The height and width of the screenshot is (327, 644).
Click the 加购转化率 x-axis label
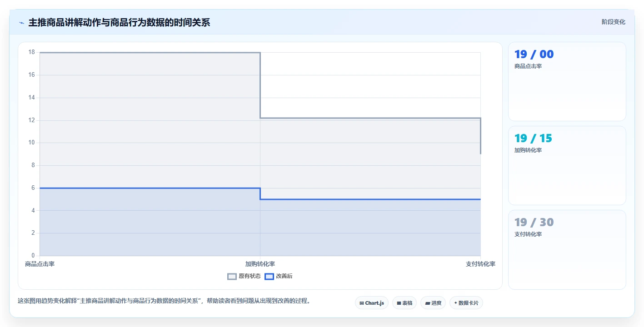[260, 264]
